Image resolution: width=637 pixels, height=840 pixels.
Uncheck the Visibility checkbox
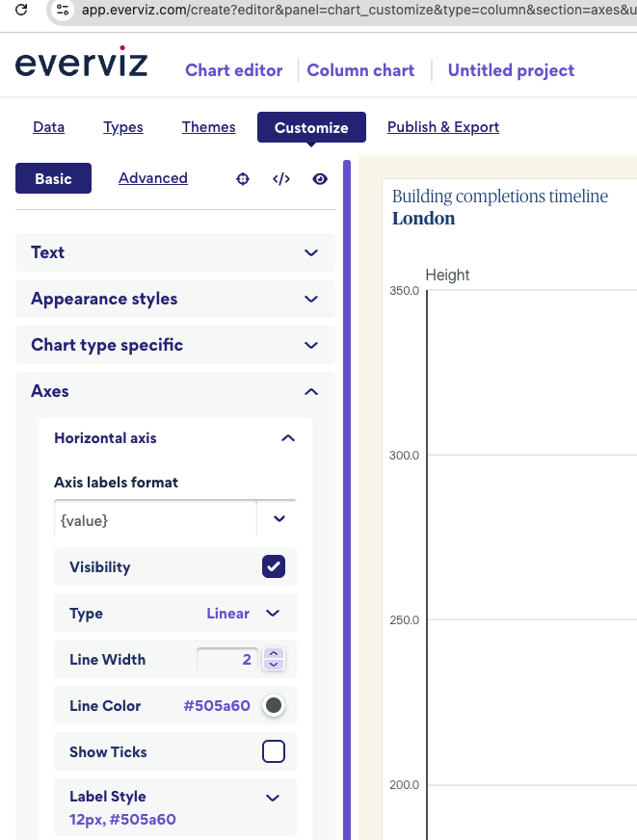coord(274,566)
